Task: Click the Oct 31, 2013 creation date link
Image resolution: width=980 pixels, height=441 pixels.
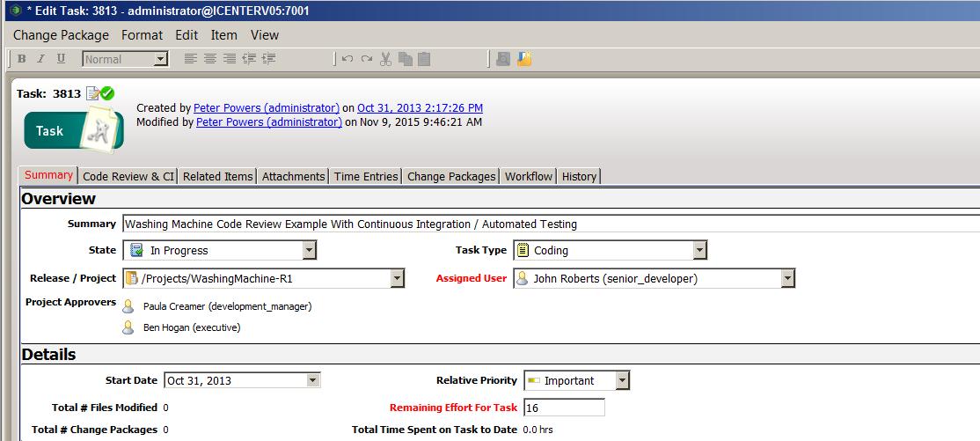Action: 420,108
